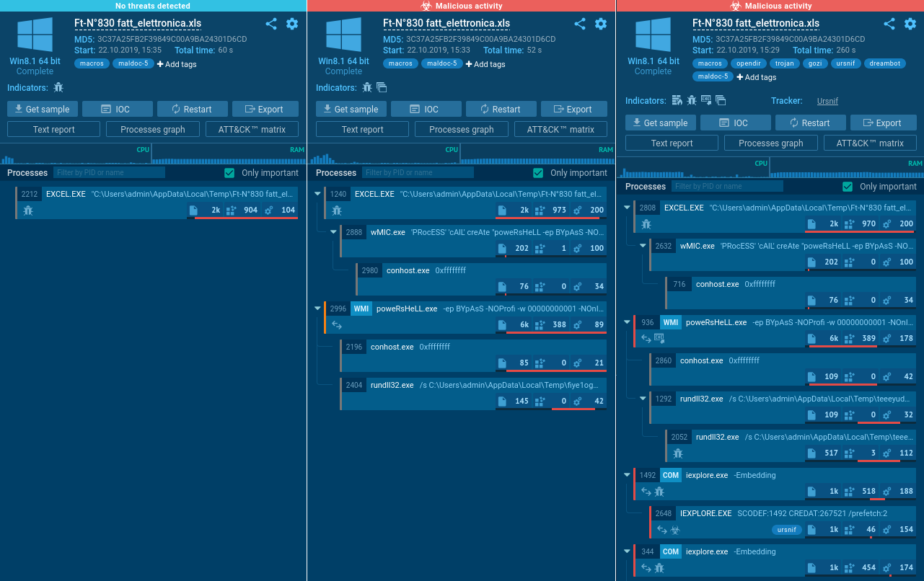Collapse the wMIC.exe 2888 process node
Viewport: 924px width, 581px height.
click(334, 232)
